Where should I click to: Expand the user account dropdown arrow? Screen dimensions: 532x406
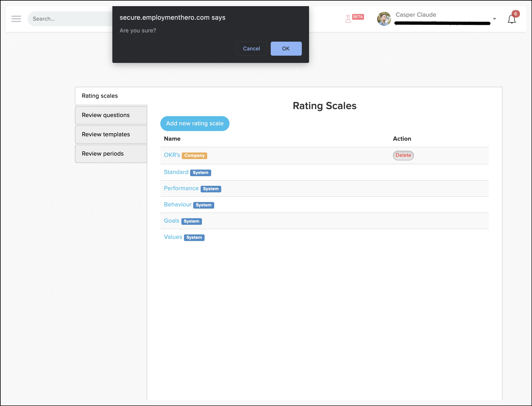click(494, 19)
